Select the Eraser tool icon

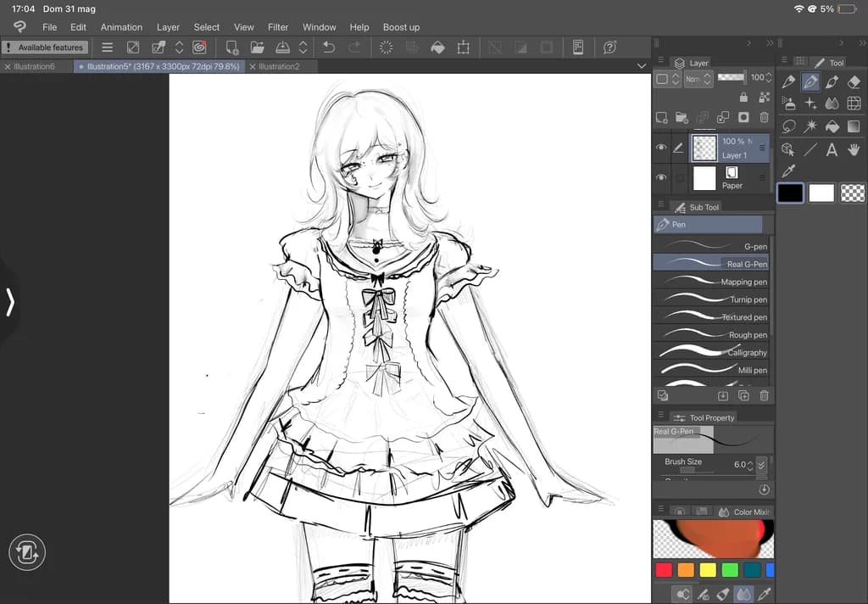854,82
